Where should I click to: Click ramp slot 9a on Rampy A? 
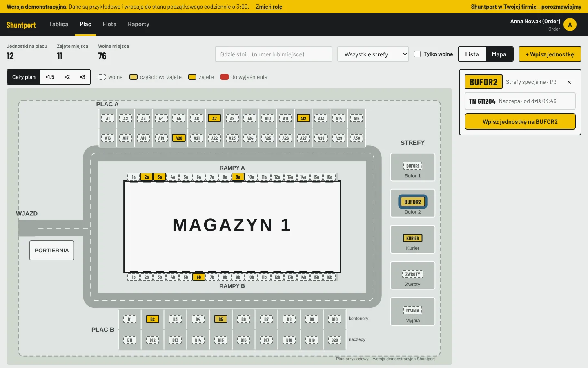(x=238, y=177)
